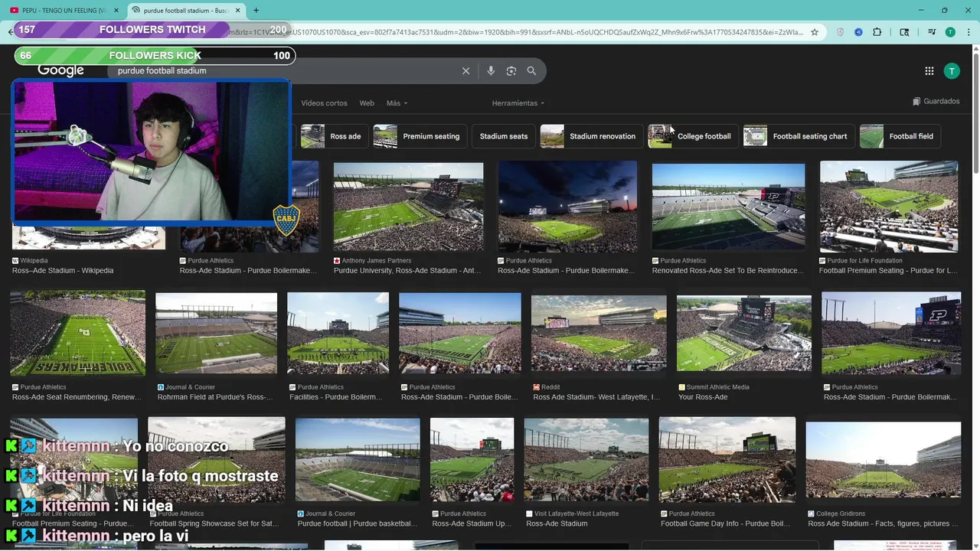Open the shield extension icon in the toolbar
This screenshot has width=980, height=551.
click(840, 32)
